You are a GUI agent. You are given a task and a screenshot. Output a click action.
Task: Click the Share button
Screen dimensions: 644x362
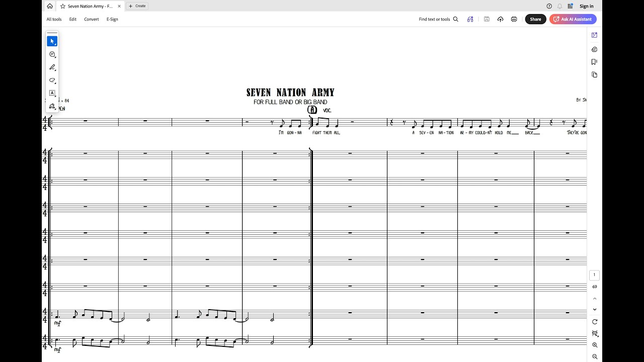click(x=535, y=19)
